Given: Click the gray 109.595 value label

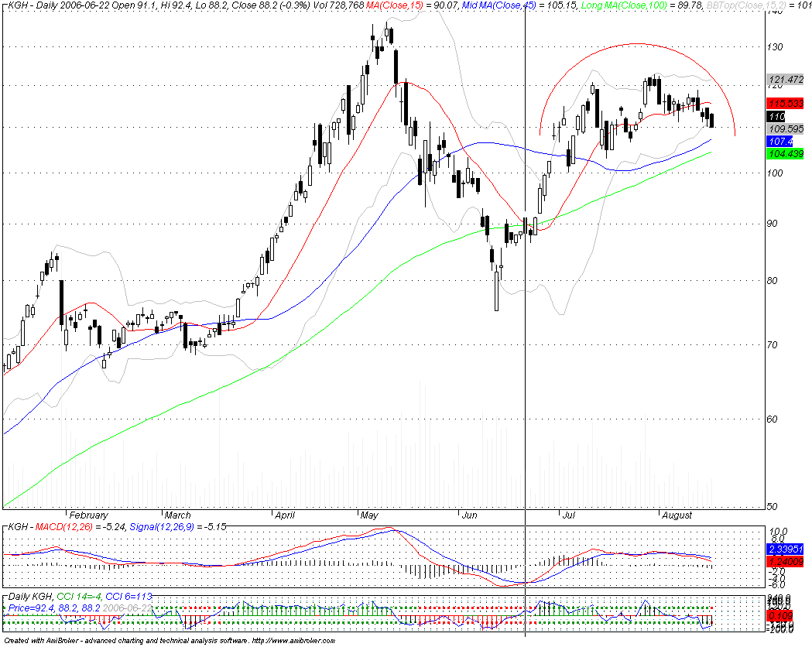Looking at the screenshot, I should [785, 128].
